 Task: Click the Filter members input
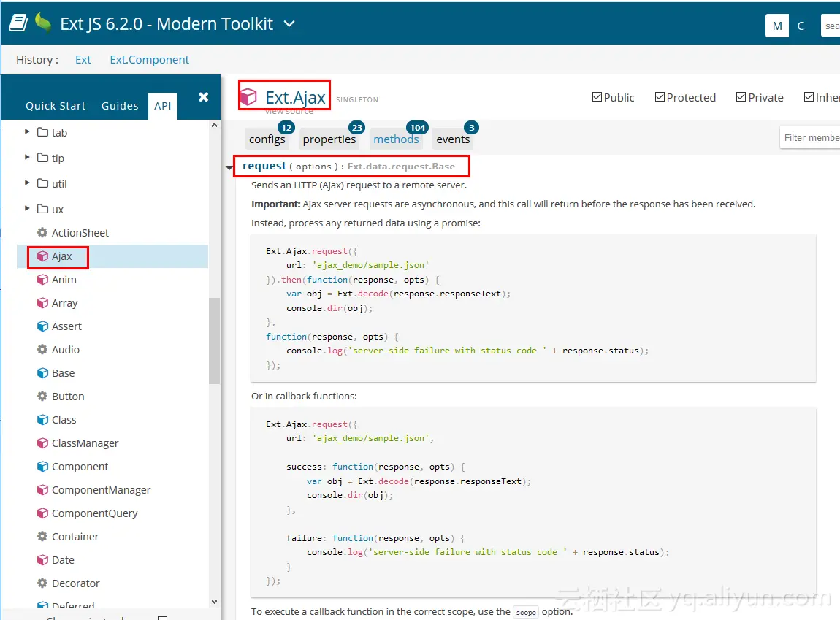(810, 137)
